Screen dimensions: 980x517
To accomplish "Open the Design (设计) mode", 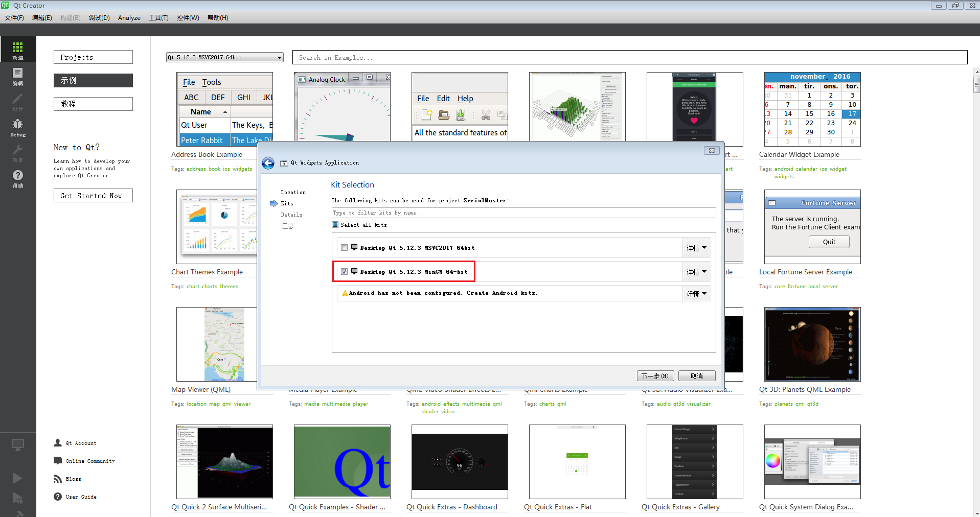I will [18, 102].
